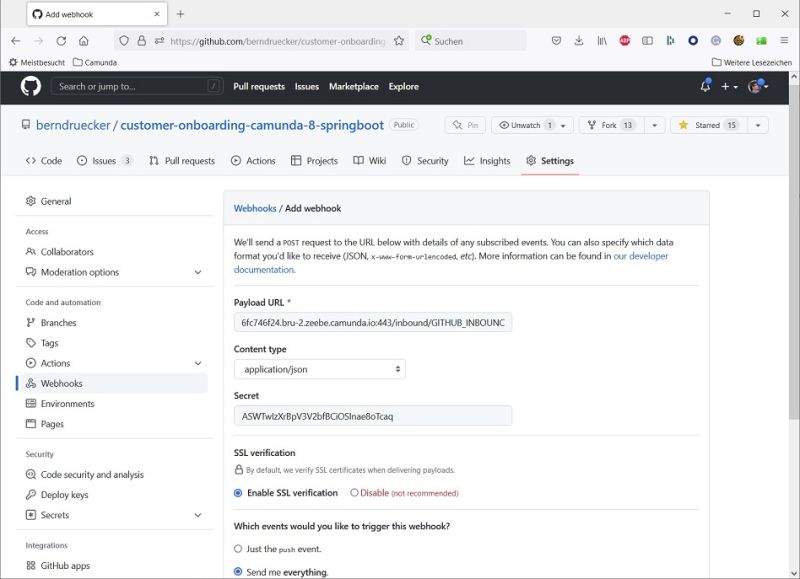
Task: Switch to the repository Issues tab
Action: (x=105, y=161)
